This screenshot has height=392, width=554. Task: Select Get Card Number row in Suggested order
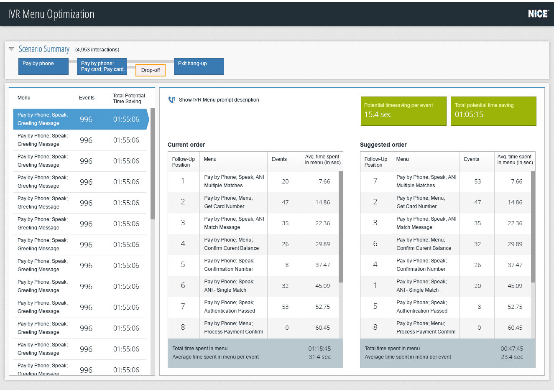[446, 203]
